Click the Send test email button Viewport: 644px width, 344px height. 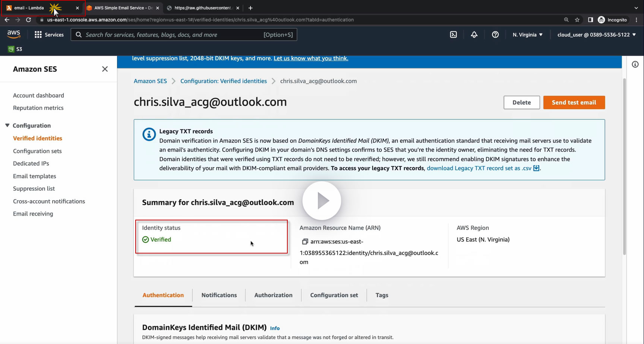(574, 102)
